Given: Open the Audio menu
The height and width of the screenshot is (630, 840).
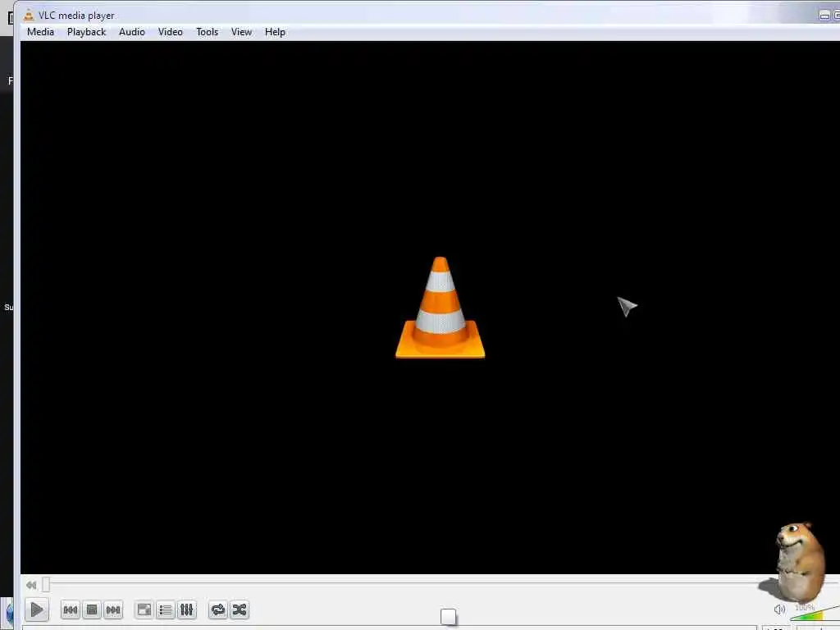Looking at the screenshot, I should (x=132, y=32).
